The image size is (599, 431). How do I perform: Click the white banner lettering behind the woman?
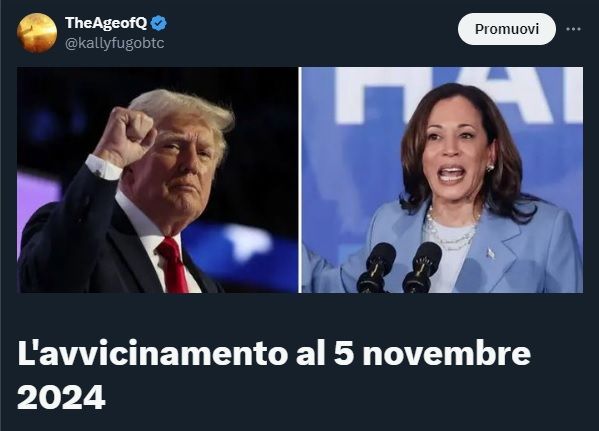click(458, 96)
